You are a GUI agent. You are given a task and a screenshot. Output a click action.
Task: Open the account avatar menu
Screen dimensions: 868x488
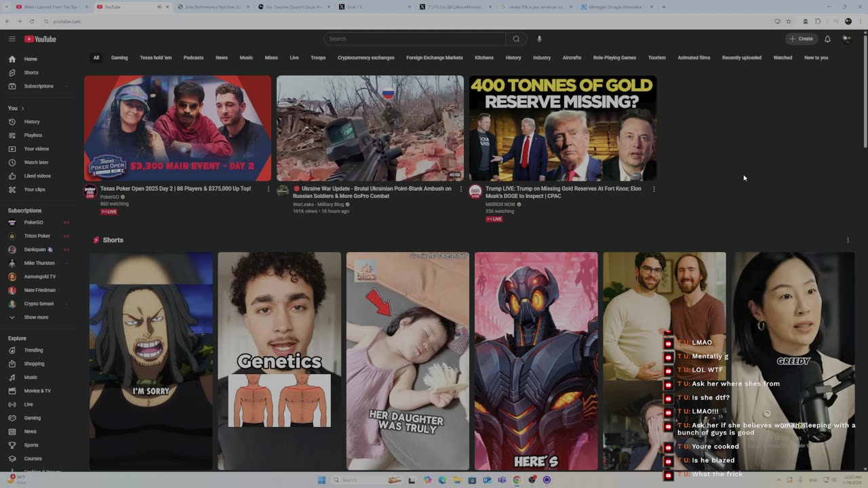(846, 39)
